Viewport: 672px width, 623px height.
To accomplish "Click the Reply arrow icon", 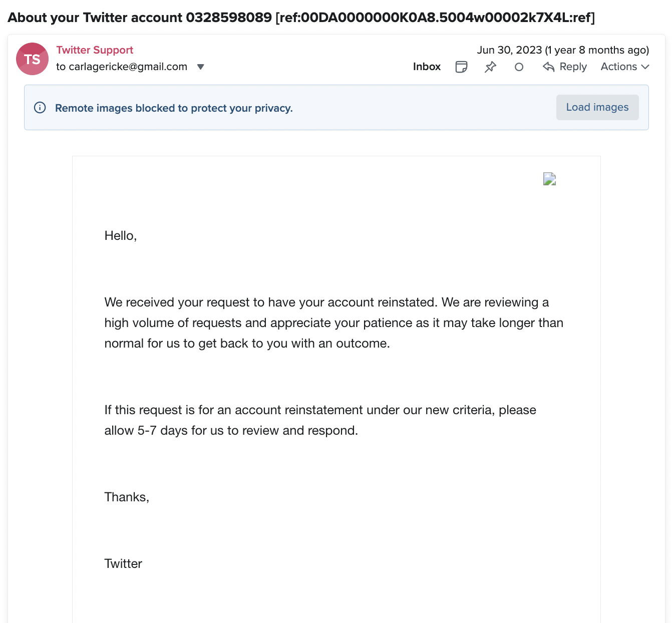I will pos(548,67).
